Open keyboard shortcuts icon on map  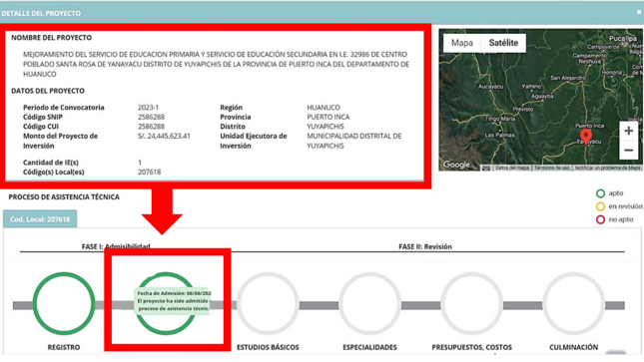click(x=486, y=168)
